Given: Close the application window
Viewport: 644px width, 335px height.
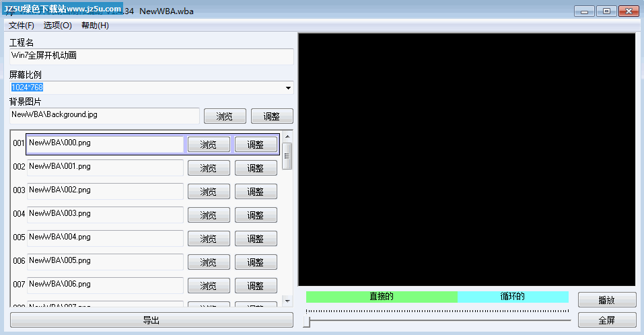Looking at the screenshot, I should [629, 11].
